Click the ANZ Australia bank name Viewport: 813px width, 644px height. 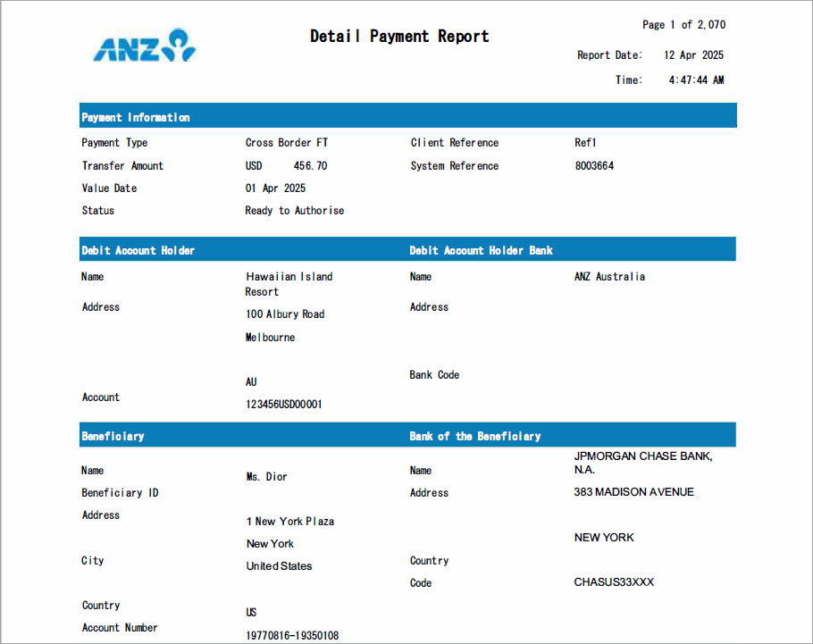point(607,276)
